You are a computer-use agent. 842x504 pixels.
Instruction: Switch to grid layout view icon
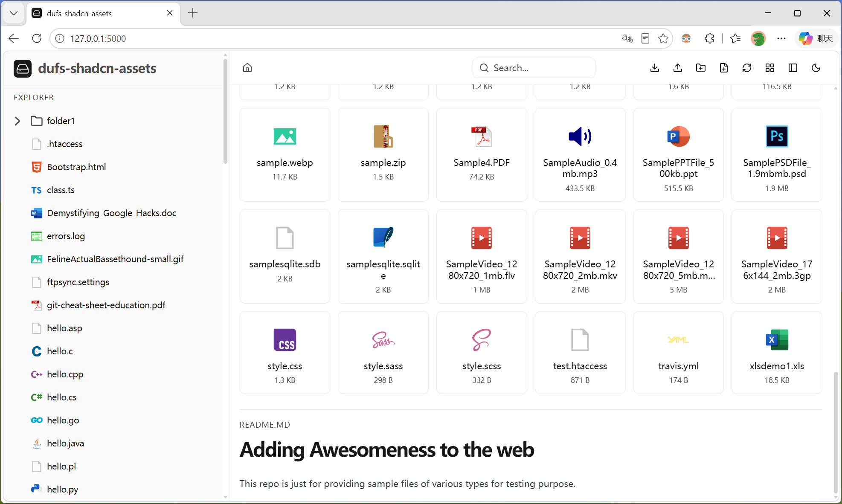[x=770, y=68]
